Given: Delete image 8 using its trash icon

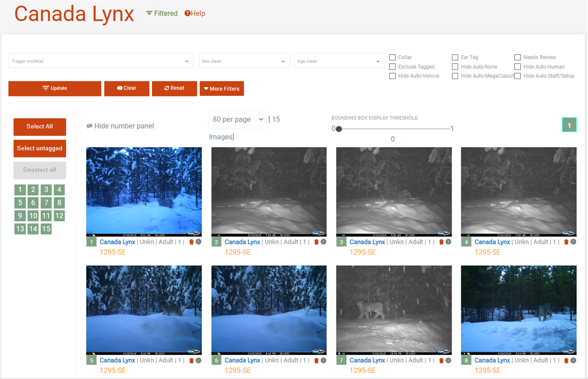Looking at the screenshot, I should coord(566,360).
